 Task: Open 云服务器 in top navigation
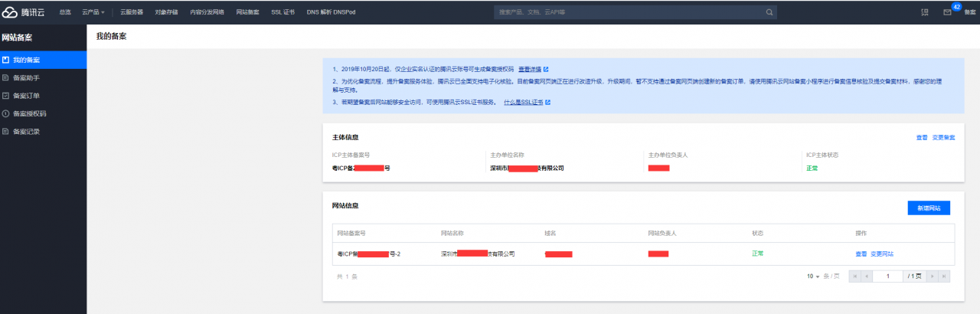(x=132, y=12)
